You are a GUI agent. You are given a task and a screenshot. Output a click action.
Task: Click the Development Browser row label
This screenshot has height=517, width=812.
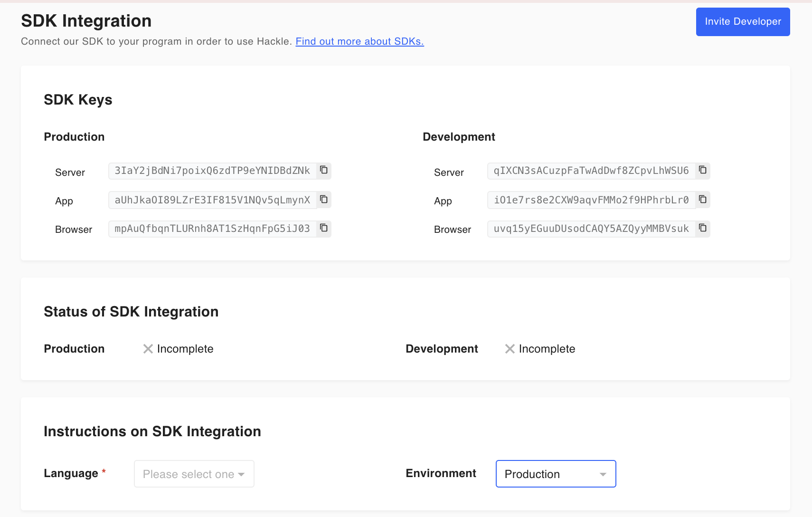click(x=453, y=230)
